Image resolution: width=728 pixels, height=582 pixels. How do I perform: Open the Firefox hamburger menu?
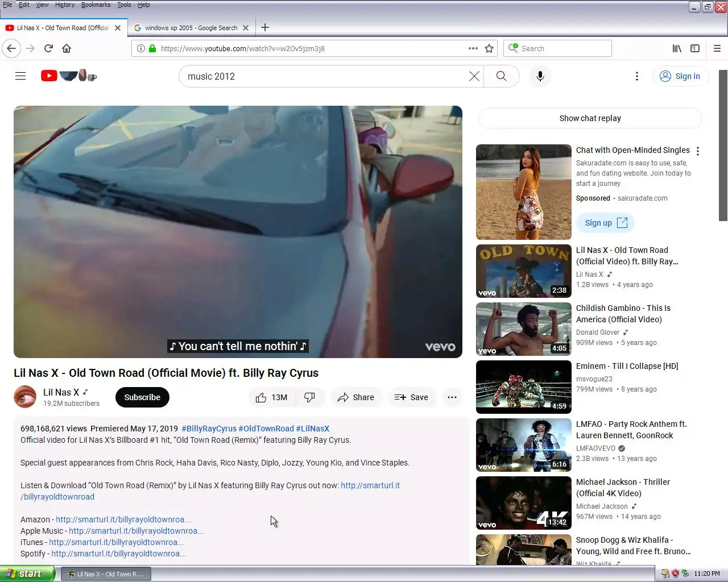point(717,48)
